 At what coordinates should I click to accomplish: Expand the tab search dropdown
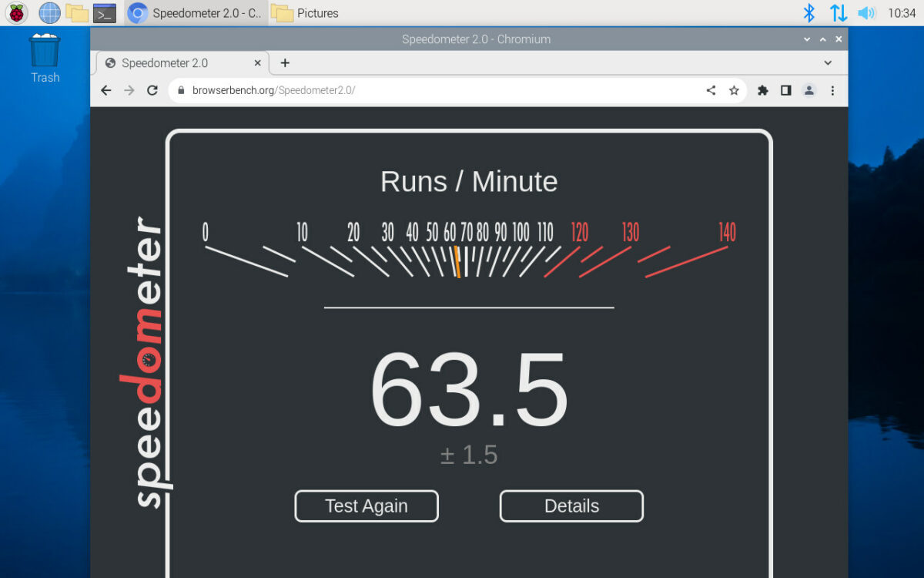click(828, 63)
